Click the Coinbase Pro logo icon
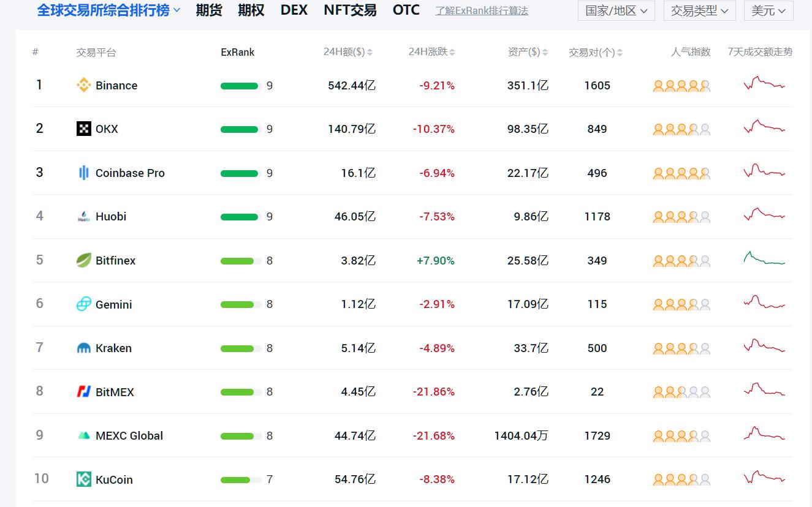 tap(84, 173)
